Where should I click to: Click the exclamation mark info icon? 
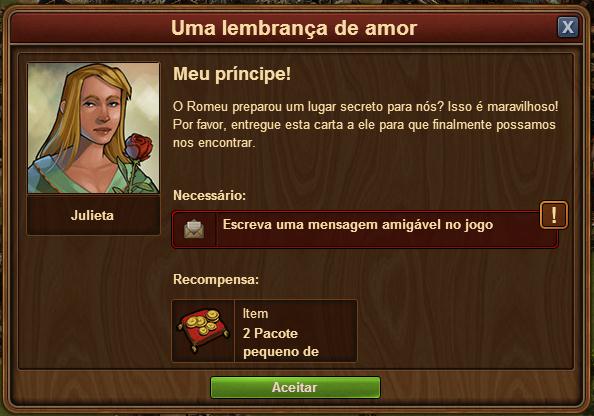click(553, 215)
